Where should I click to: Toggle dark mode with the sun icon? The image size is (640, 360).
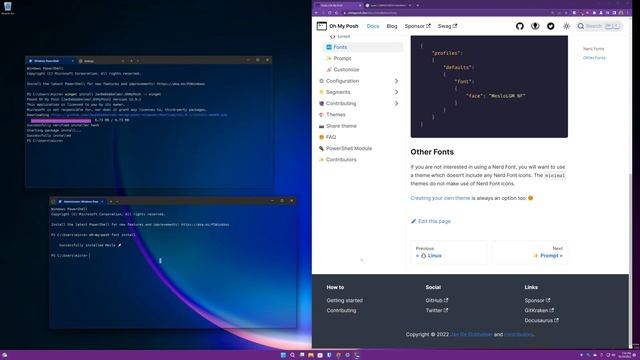pyautogui.click(x=567, y=26)
